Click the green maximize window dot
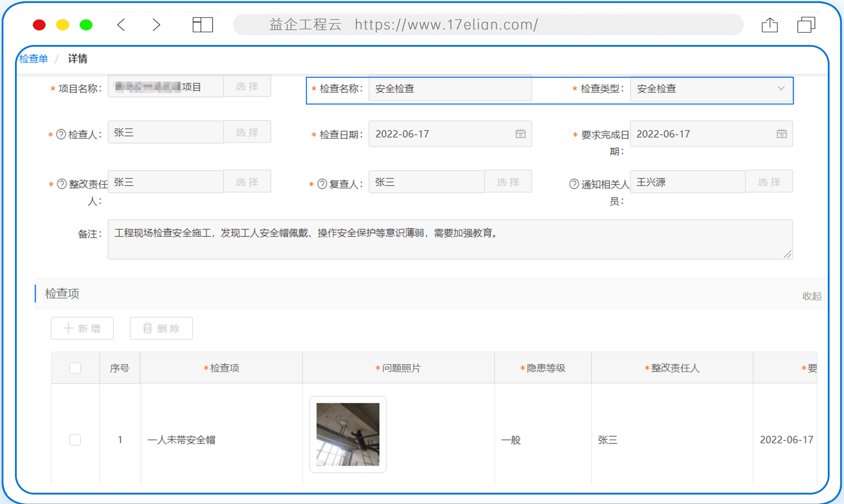Screen dimensions: 844x504 click(86, 25)
